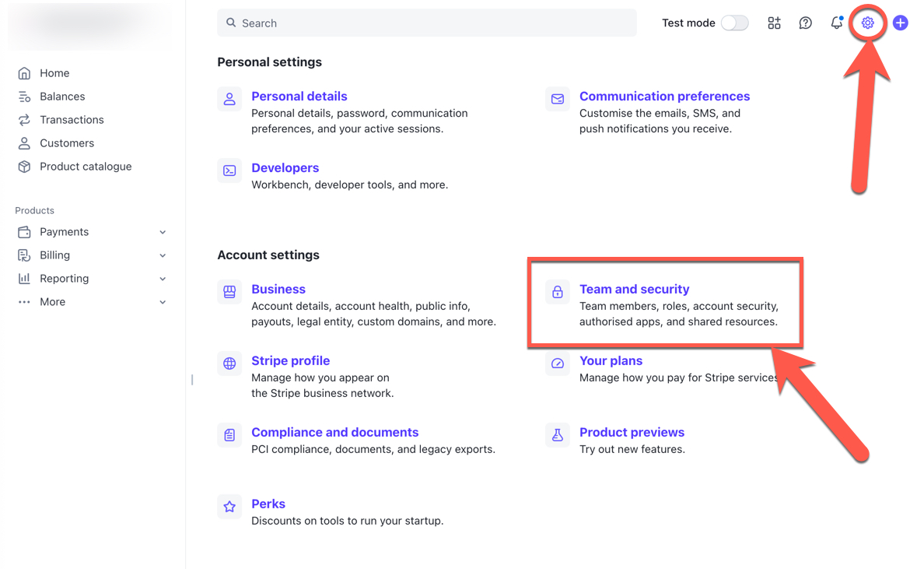Go to Home in the sidebar
This screenshot has width=924, height=569.
click(54, 73)
